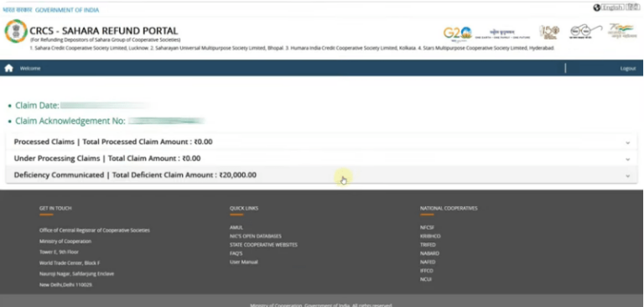Screen dimensions: 644x307
Task: Open the AMUL quick link
Action: (236, 227)
